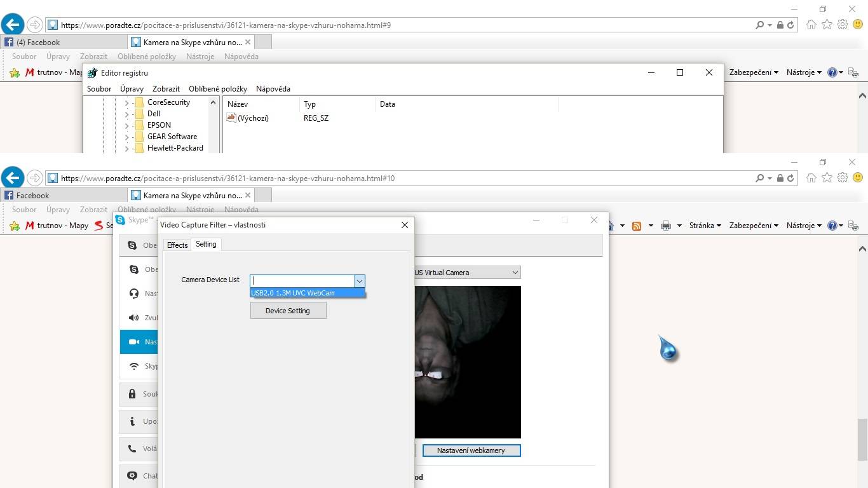Screen dimensions: 868x488
Task: Open the gear settings in upper browser window
Action: pyautogui.click(x=843, y=25)
